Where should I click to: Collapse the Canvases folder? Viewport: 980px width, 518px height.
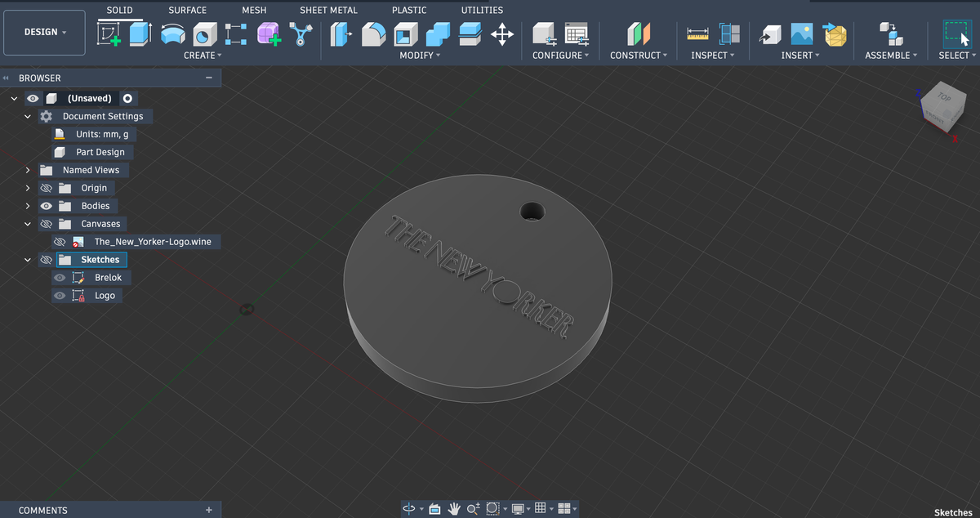[28, 224]
